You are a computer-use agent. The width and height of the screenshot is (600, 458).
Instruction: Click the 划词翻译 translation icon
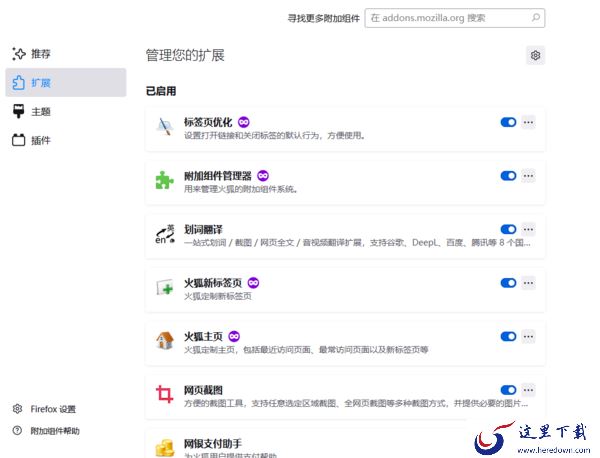(x=165, y=234)
